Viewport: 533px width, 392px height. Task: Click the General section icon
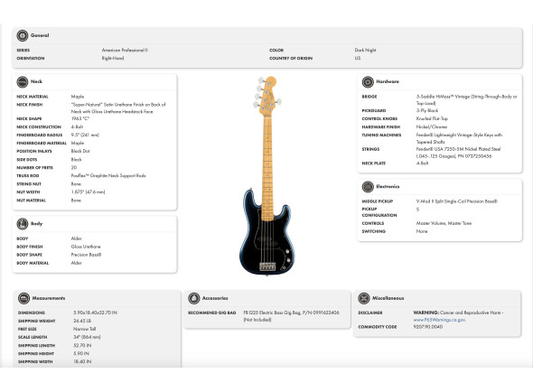23,35
